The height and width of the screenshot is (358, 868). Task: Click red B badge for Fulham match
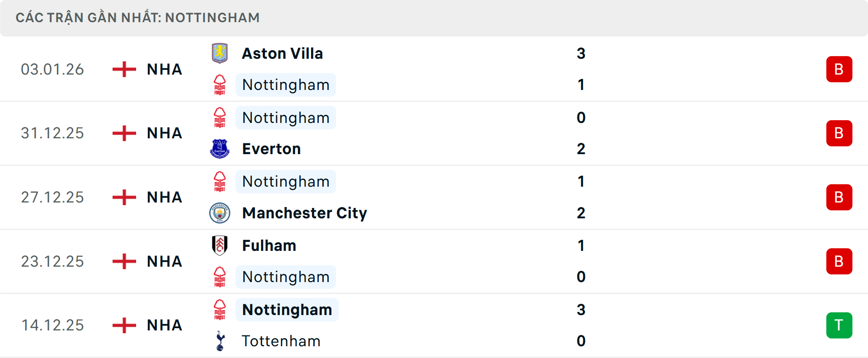839,261
